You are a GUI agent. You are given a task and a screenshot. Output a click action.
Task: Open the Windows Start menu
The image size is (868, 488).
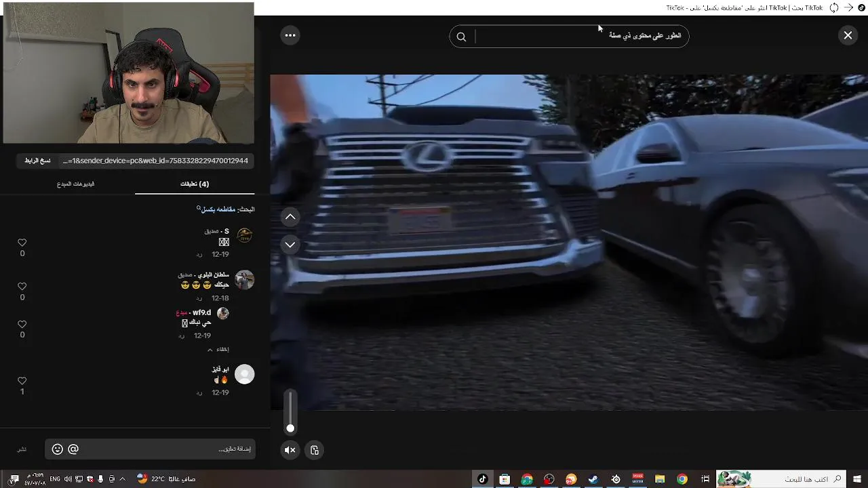pos(858,479)
